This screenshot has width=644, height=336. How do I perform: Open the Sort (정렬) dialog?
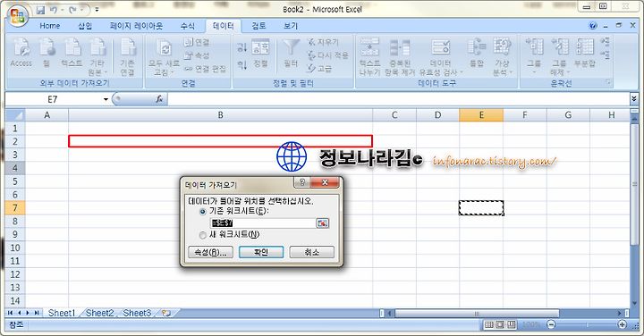[x=260, y=54]
